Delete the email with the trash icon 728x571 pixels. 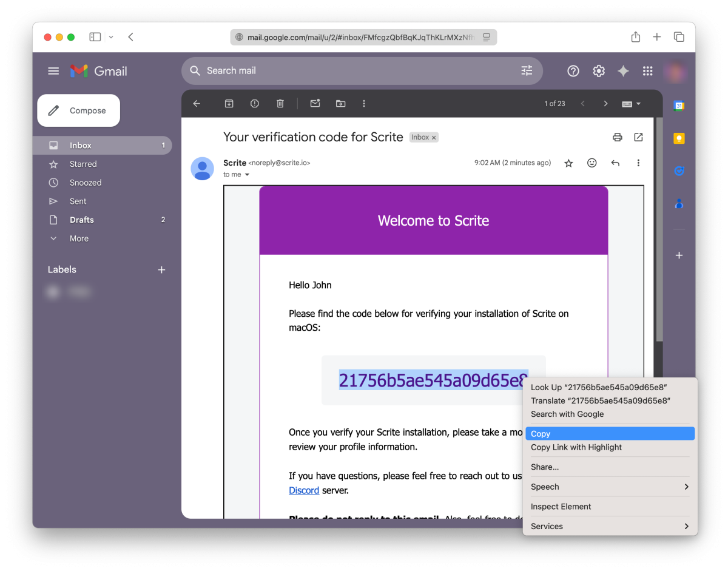tap(280, 104)
